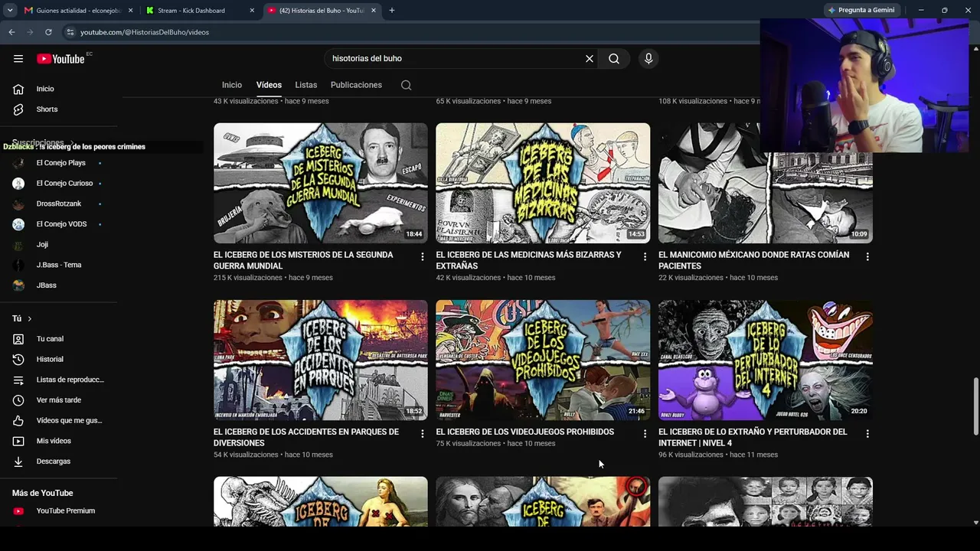Open options for Manicomio Mexicano video

867,256
